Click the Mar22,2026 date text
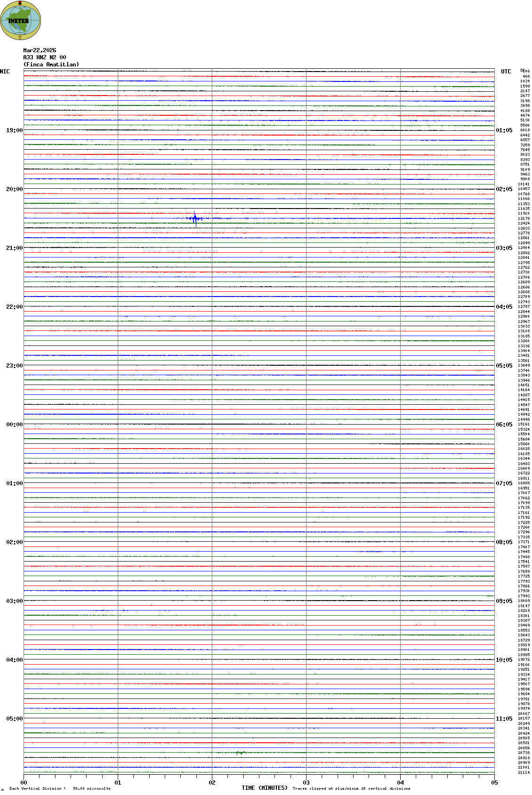Viewport: 532px width, 795px height. point(40,50)
